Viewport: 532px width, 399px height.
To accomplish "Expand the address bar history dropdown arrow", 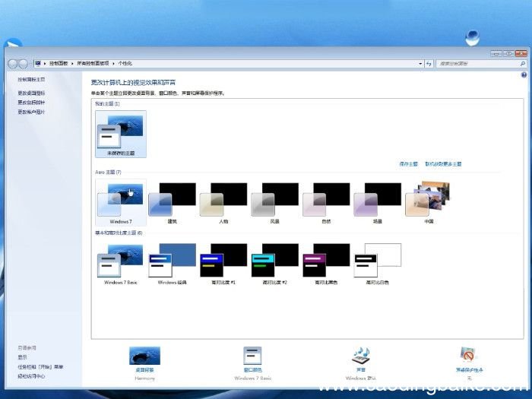I will click(x=420, y=63).
